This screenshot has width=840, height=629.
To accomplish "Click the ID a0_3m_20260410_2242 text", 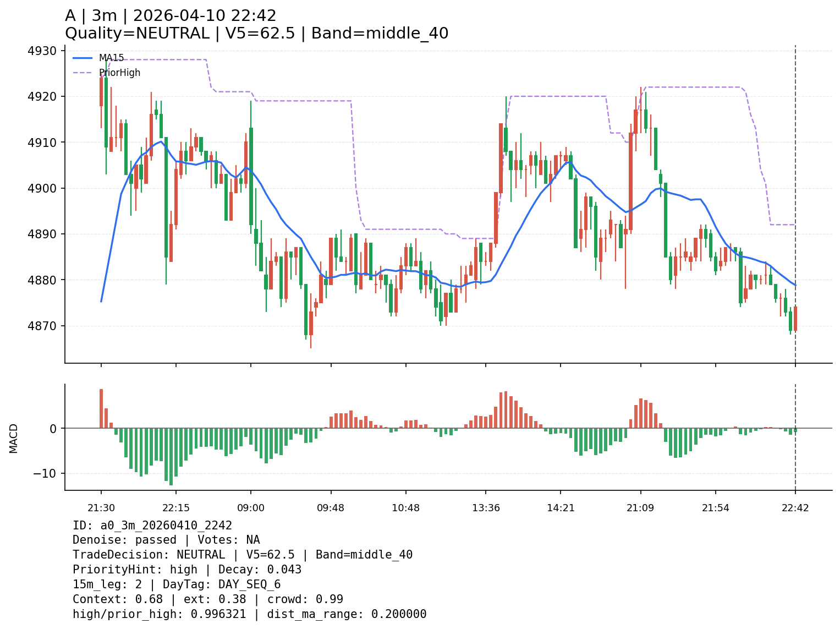I will click(152, 526).
